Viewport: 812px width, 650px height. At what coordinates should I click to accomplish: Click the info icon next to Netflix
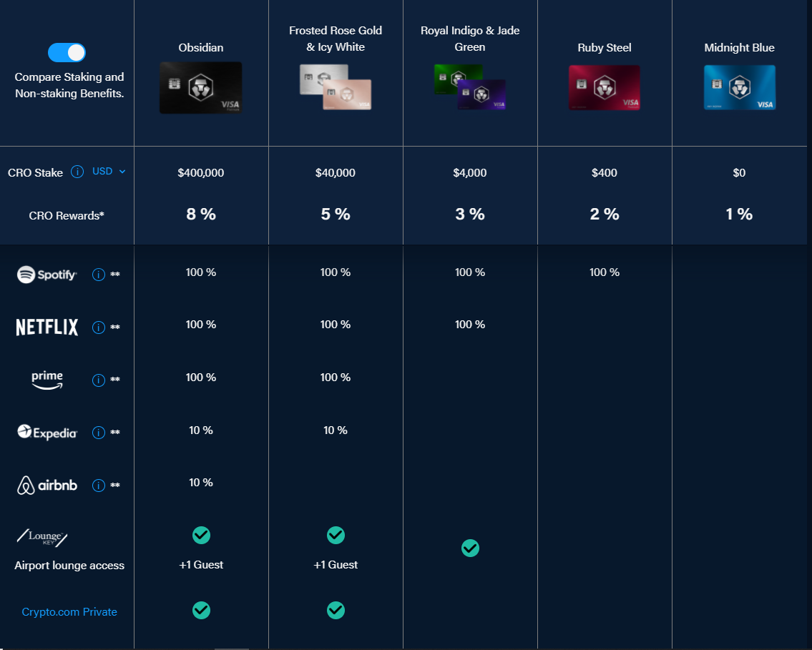coord(99,327)
